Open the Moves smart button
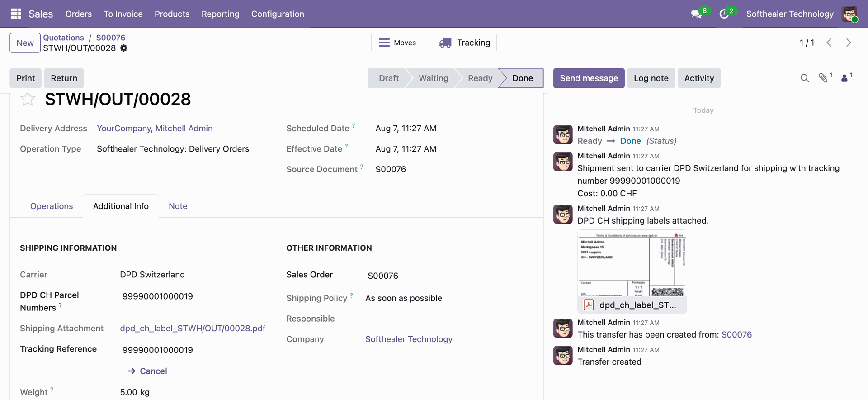Screen dimensions: 868x400 click(402, 43)
